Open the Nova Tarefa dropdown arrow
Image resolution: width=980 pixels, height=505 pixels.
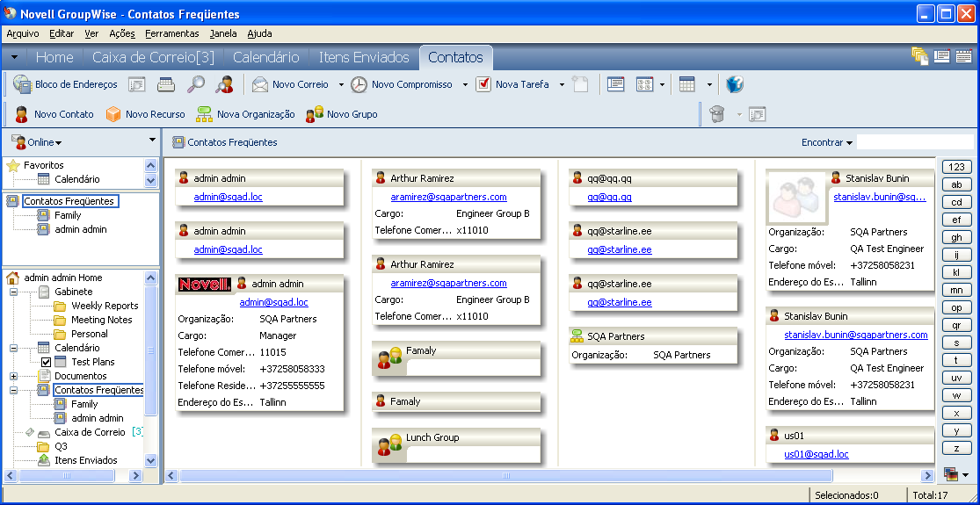[562, 85]
